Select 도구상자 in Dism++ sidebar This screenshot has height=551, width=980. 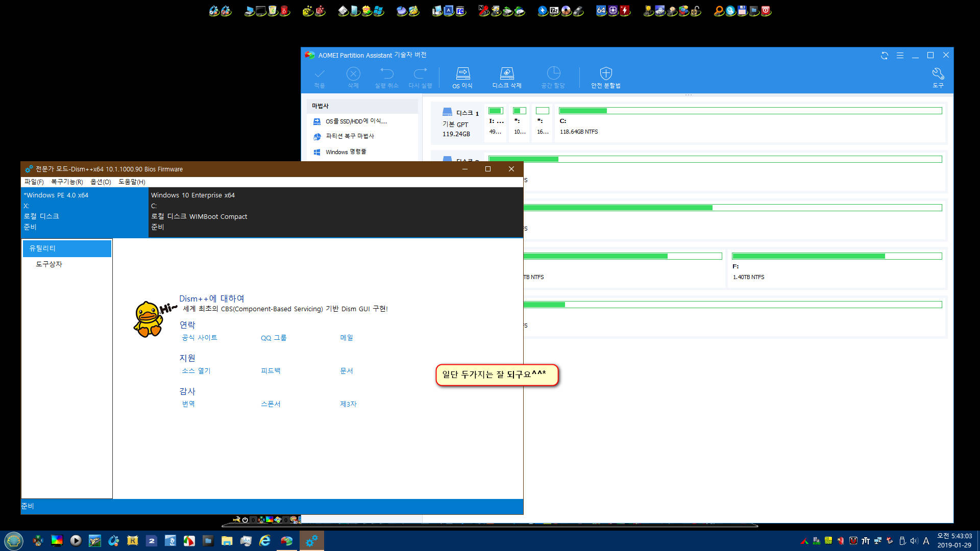(49, 264)
